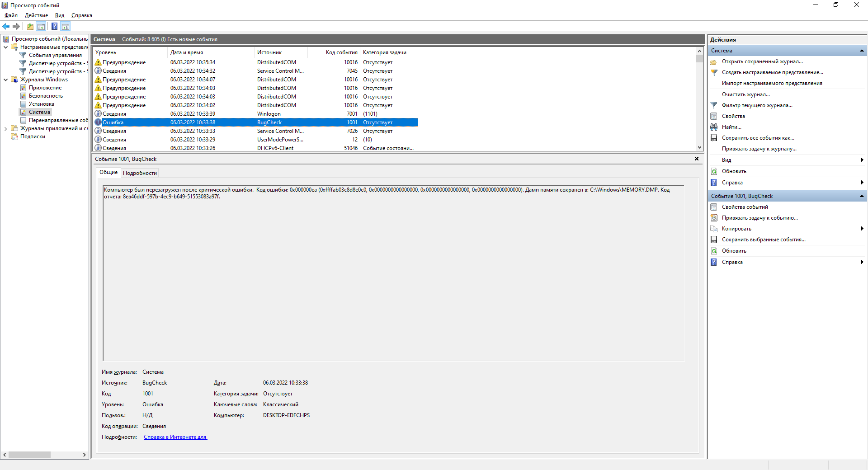Image resolution: width=868 pixels, height=470 pixels.
Task: Click the Properties icon in Система actions
Action: click(x=714, y=116)
